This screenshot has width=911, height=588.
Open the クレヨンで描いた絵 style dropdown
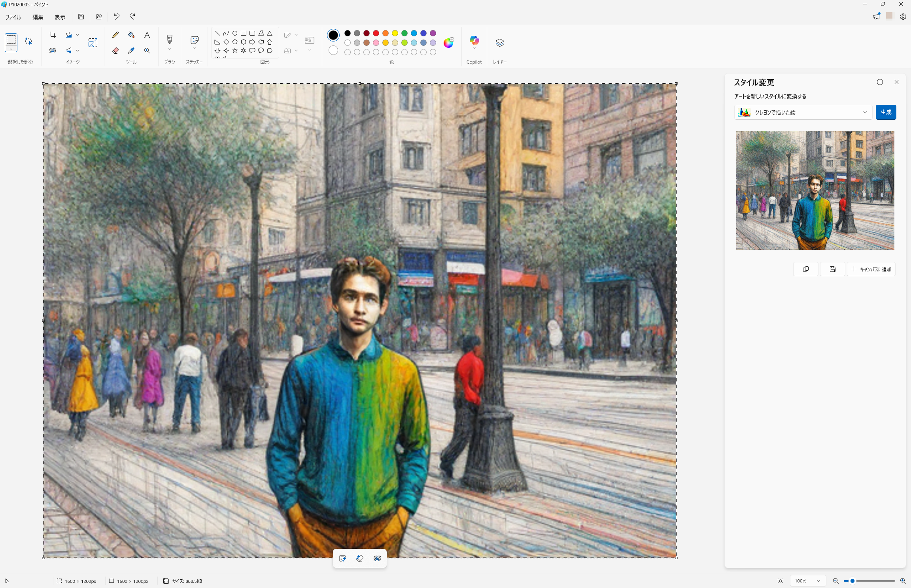(x=803, y=112)
